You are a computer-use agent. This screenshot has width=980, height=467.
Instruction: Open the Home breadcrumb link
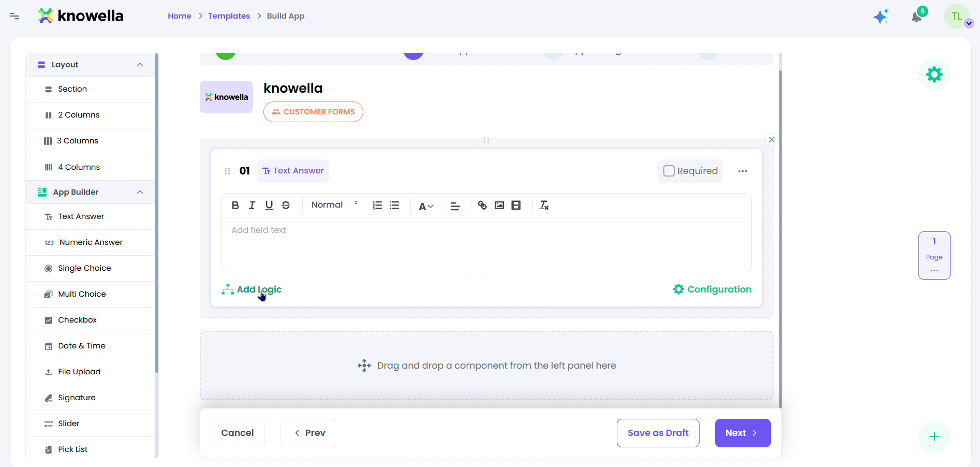(180, 16)
